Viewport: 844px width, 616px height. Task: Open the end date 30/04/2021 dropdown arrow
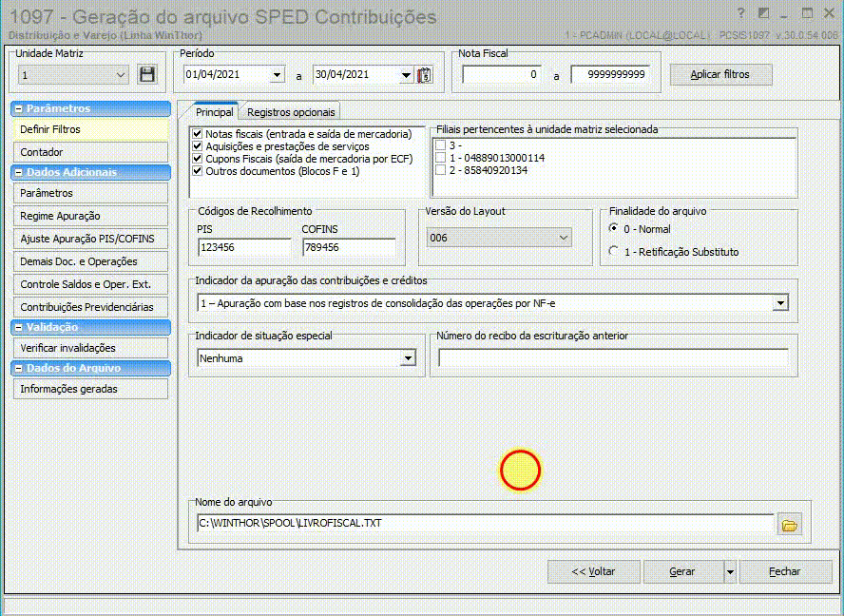(x=407, y=75)
